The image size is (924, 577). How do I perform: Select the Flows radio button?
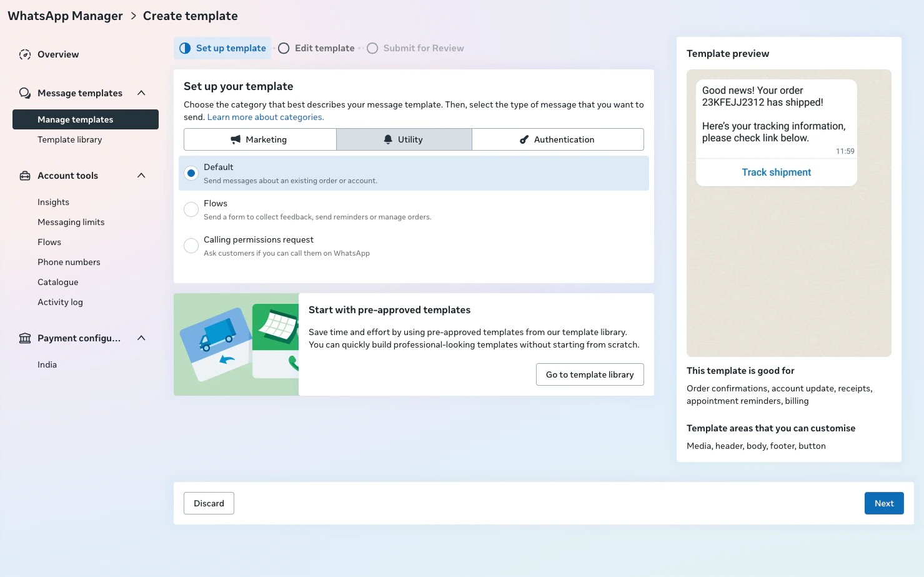[191, 209]
